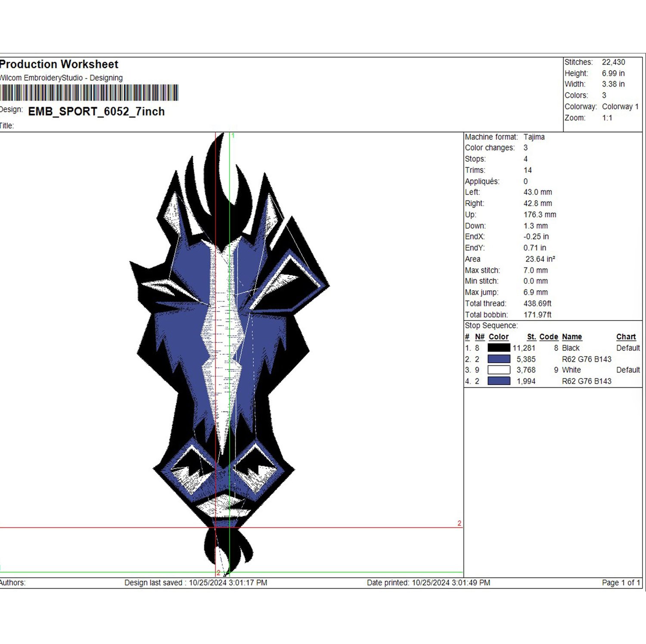Click the Color column header
Viewport: 646px width, 644px height.
point(498,337)
